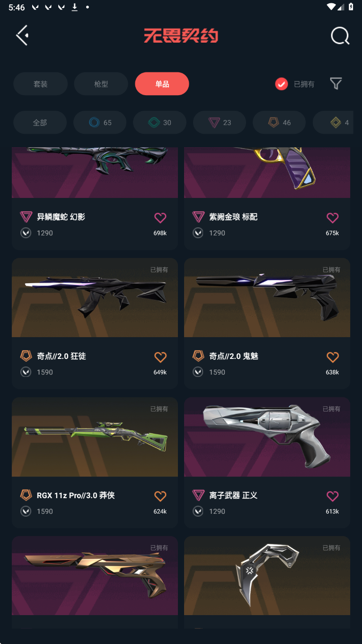Screen dimensions: 362x644
Task: Favorite 异鳞魔蛇 幻影 with heart icon
Action: 160,217
